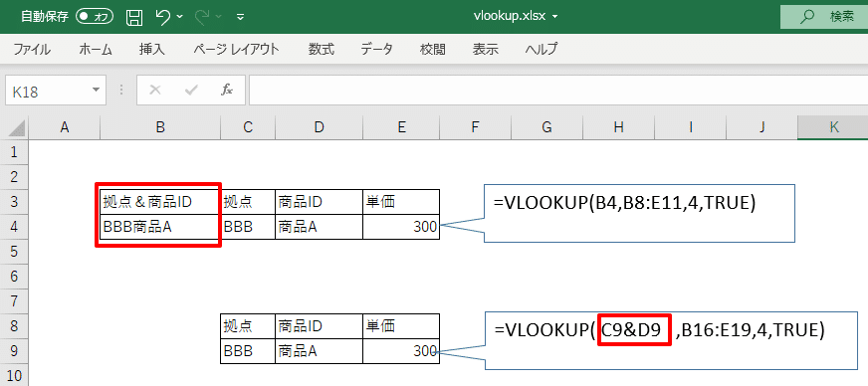
Task: Click cell D4 containing 商品A
Action: (319, 227)
